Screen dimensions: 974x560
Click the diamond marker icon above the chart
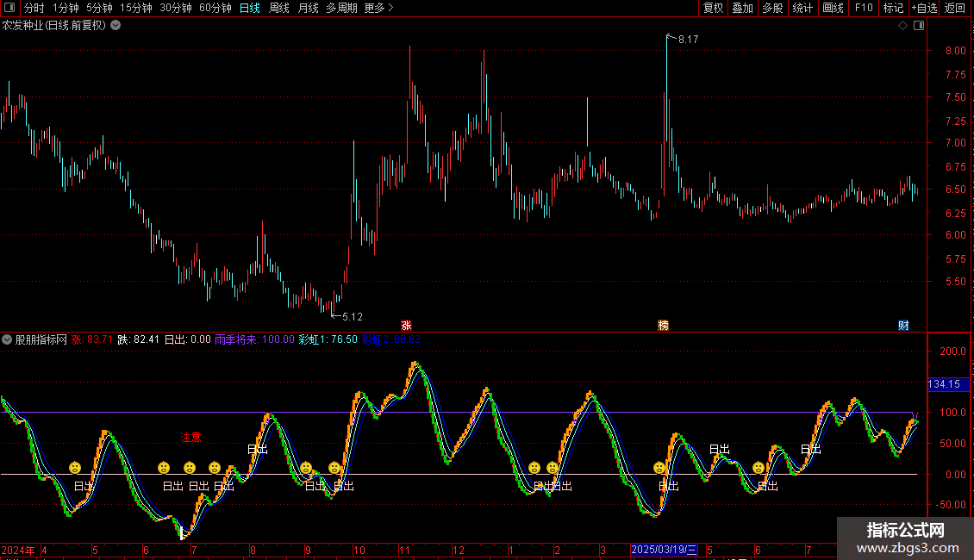(x=903, y=26)
